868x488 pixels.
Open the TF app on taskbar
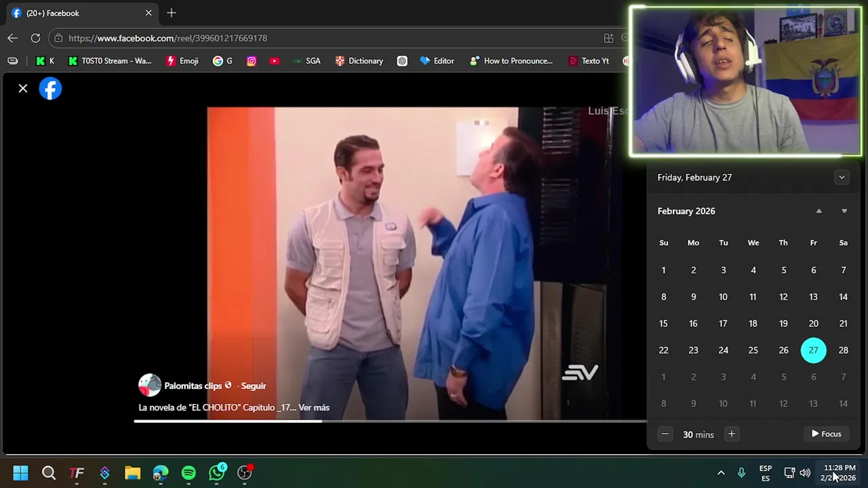77,473
